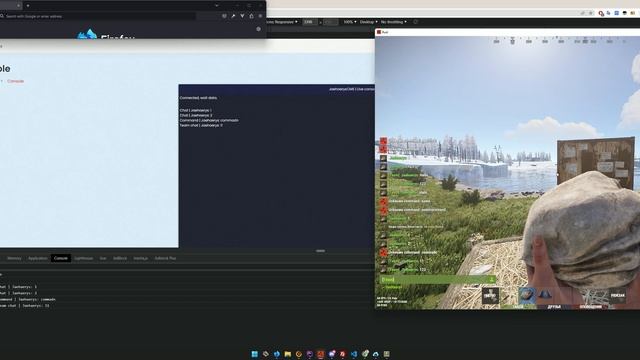Click the home-shaped icon in Firefox's toolbar
640x360 pixels.
[251, 16]
